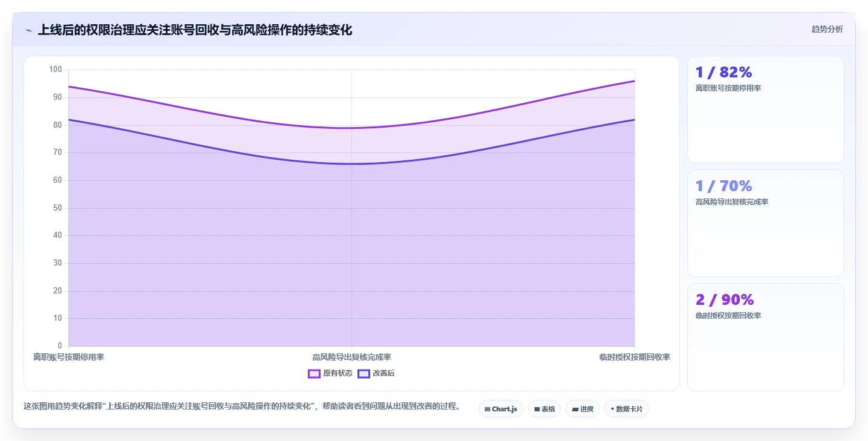Click the 趋势分析 label in header
This screenshot has height=441, width=868.
827,29
